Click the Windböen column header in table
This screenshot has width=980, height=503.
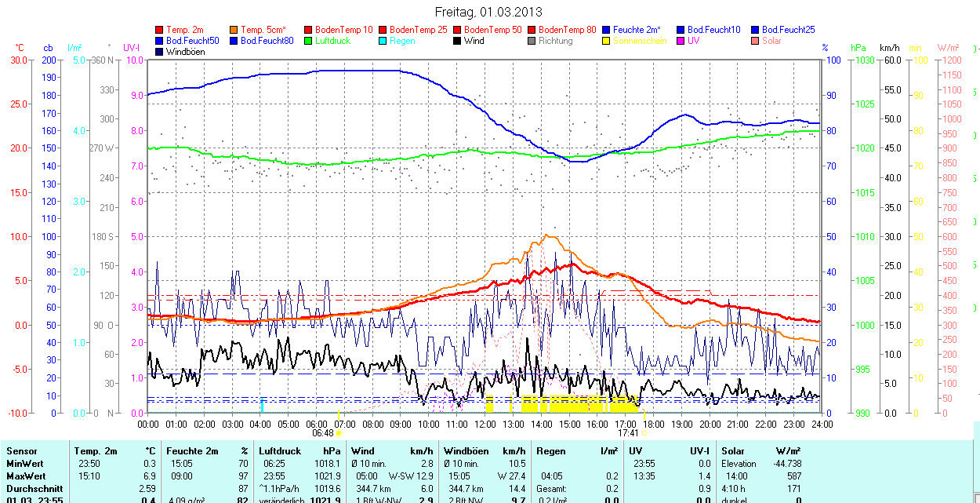466,451
